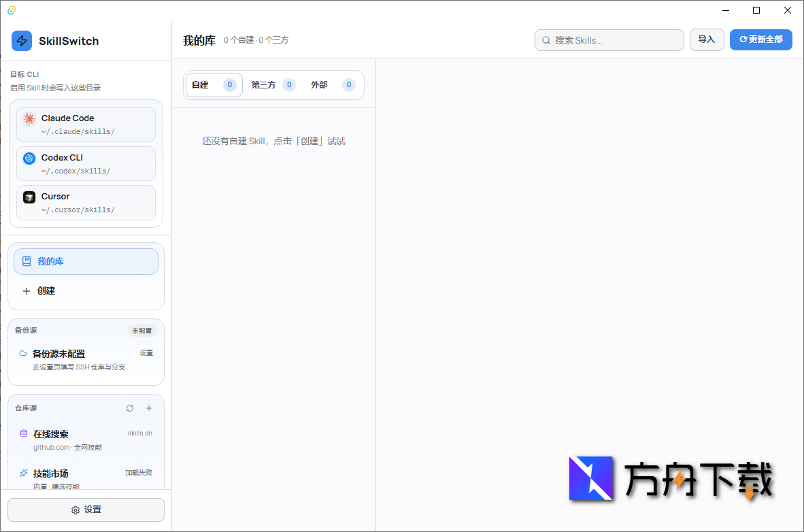This screenshot has height=532, width=804.
Task: Click the database icon for 在线搜索
Action: (x=24, y=433)
